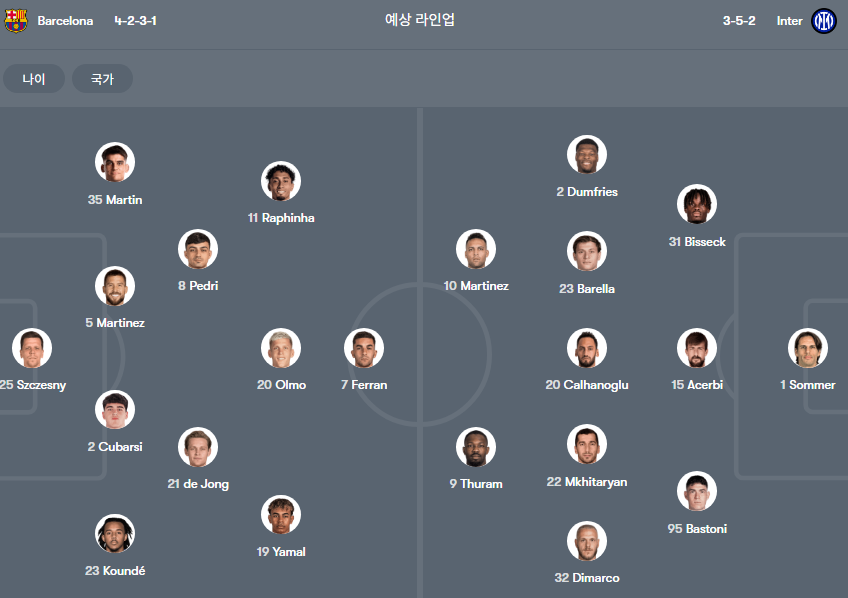Select Sommer's goalkeeper avatar

pos(808,348)
